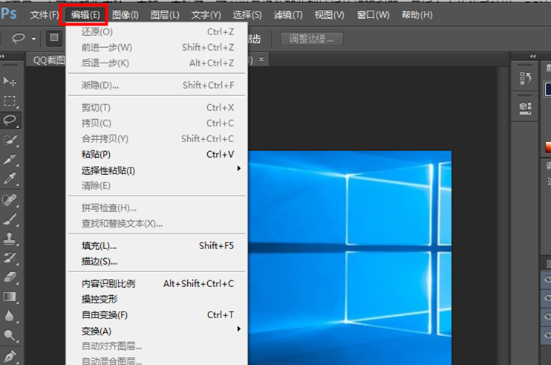Expand the 选择性粘贴 submenu arrow
Viewport: 551px width, 365px height.
[239, 169]
